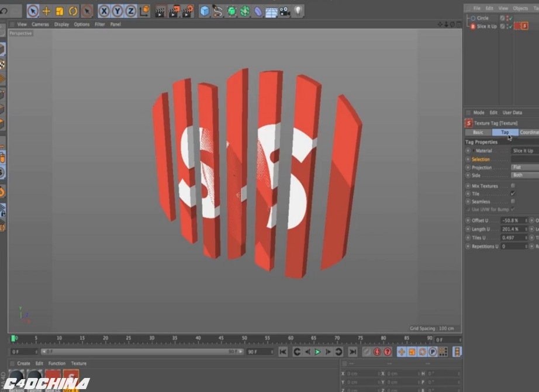Open the Material Manager Texture menu
This screenshot has height=392, width=539.
point(79,363)
